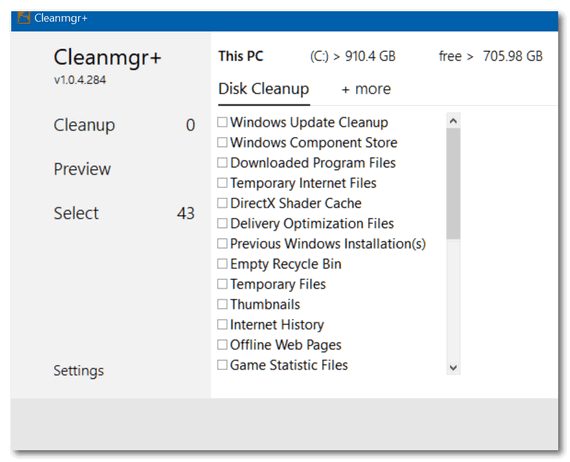Click the scroll down arrow of list
Viewport: 570px width, 462px height.
pyautogui.click(x=453, y=367)
